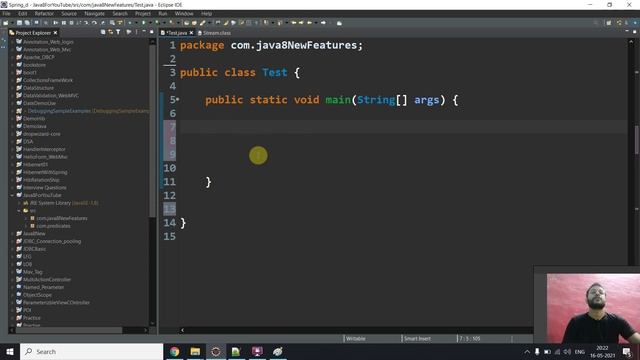
Task: Toggle Link with Editor in Project Explorer
Action: pos(111,32)
